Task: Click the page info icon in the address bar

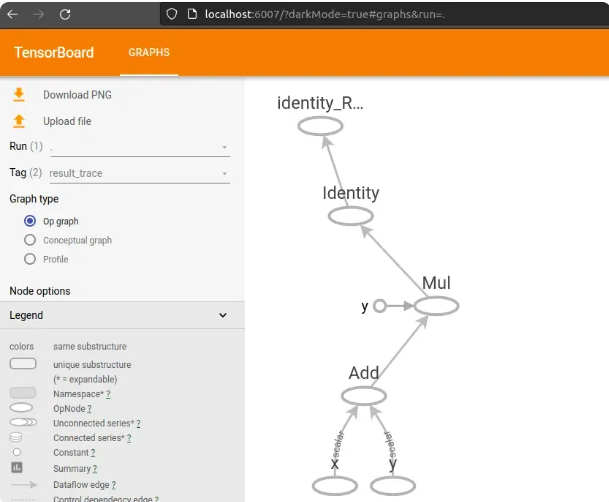Action: (192, 14)
